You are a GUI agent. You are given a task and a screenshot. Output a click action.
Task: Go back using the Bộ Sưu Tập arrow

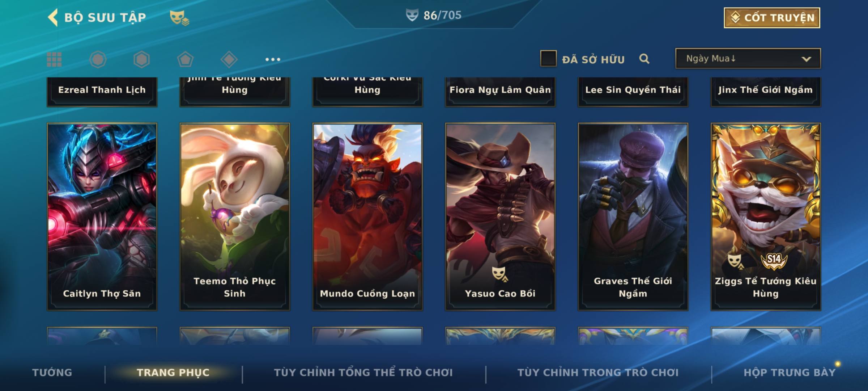[x=53, y=17]
